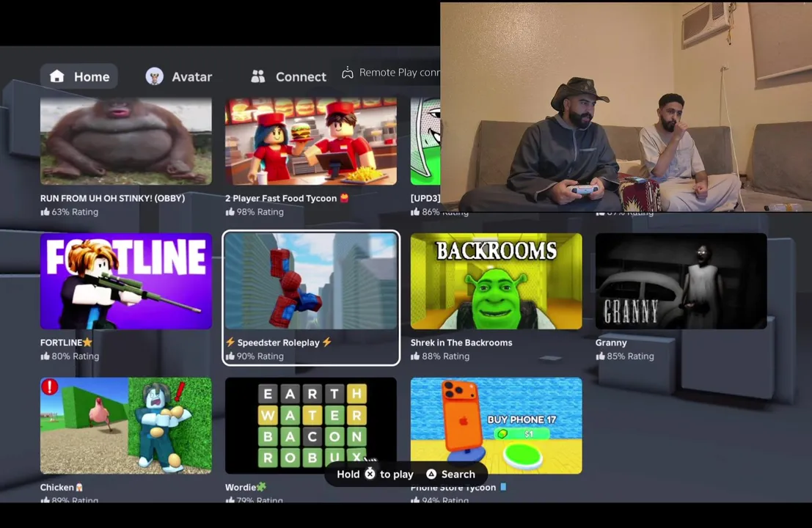Image resolution: width=812 pixels, height=528 pixels.
Task: Click thumbs-up icon beside 63% Rating
Action: coord(45,212)
